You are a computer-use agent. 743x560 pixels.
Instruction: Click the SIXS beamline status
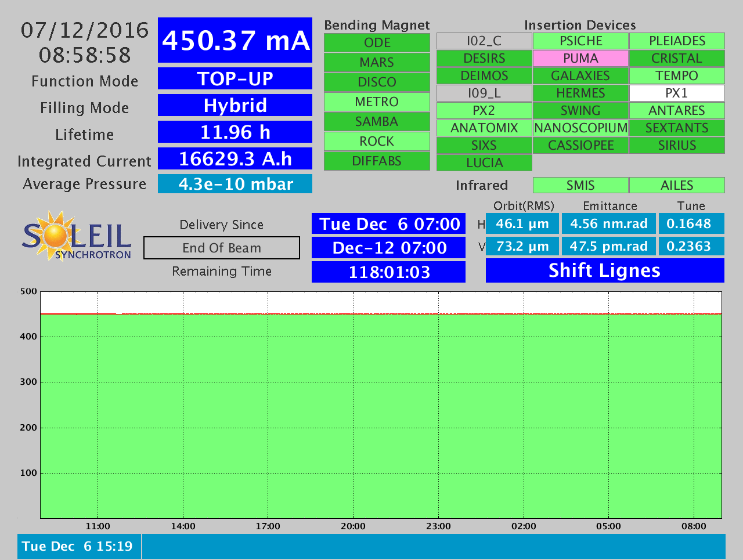(x=484, y=145)
